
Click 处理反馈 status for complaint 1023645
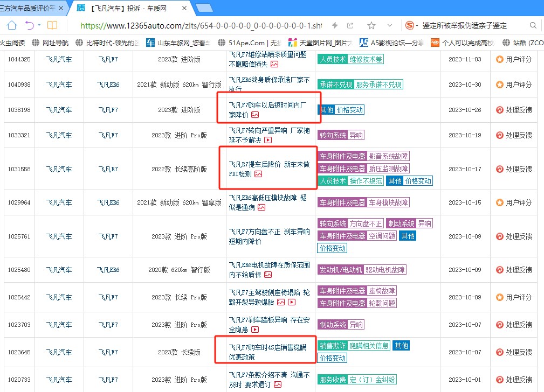[513, 352]
